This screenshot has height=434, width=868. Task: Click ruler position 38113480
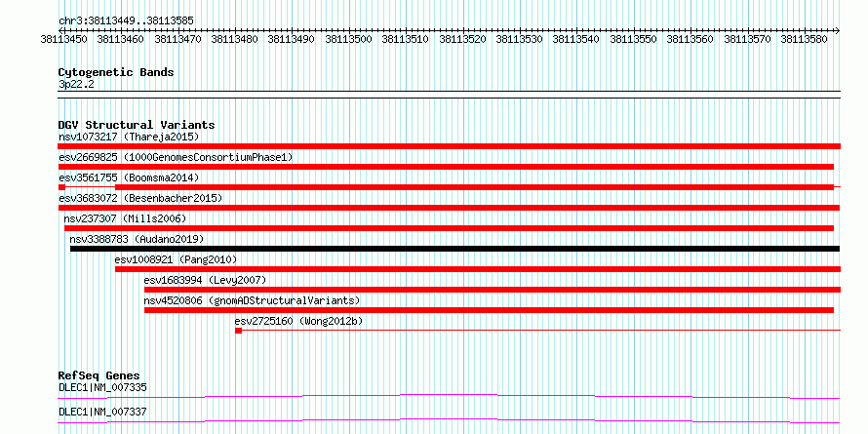tap(235, 39)
